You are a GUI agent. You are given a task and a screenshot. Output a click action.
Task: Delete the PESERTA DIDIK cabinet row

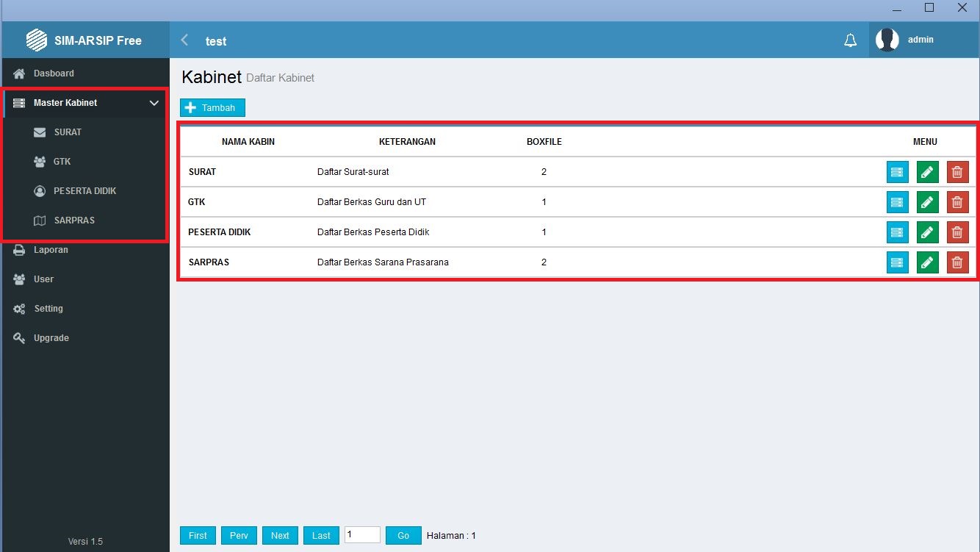(957, 232)
